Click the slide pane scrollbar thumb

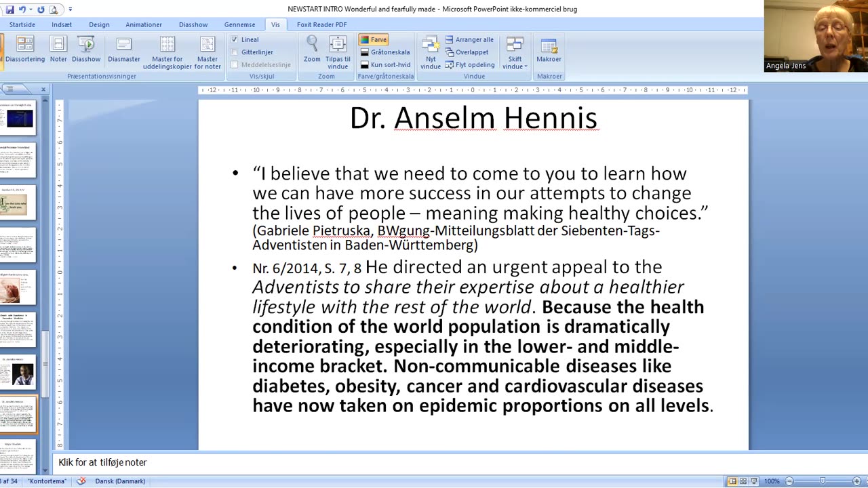coord(45,365)
